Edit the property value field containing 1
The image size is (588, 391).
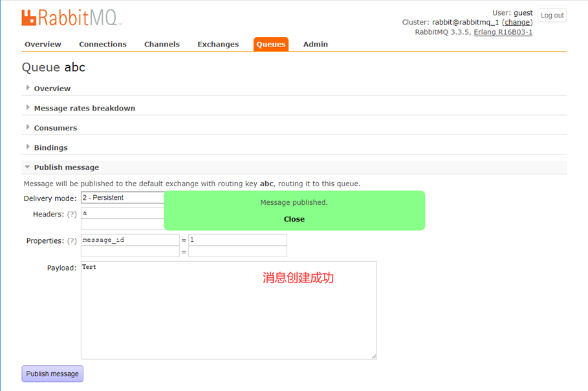(238, 240)
